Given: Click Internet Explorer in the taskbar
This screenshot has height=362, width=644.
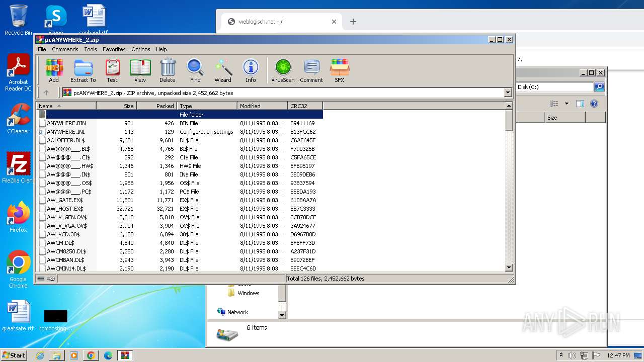Looking at the screenshot, I should 40,355.
